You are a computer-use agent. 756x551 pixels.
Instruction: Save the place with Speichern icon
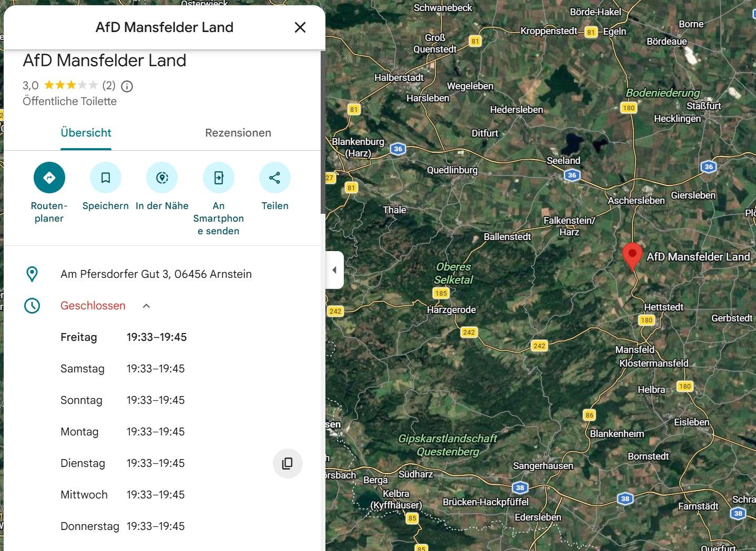pos(106,178)
